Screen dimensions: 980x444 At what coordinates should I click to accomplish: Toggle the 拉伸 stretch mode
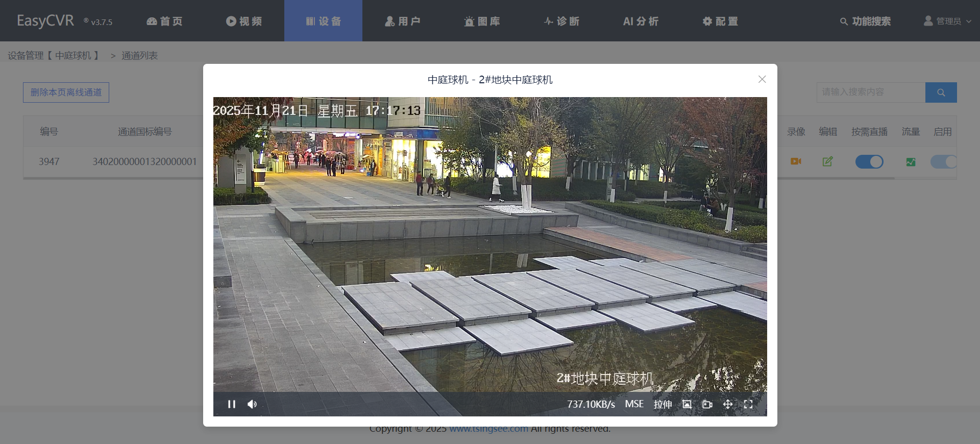coord(663,404)
